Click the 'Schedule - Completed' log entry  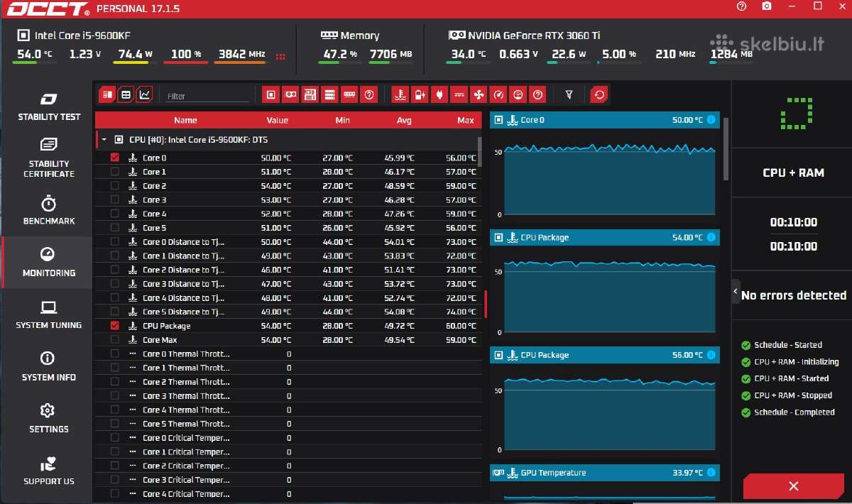tap(794, 412)
